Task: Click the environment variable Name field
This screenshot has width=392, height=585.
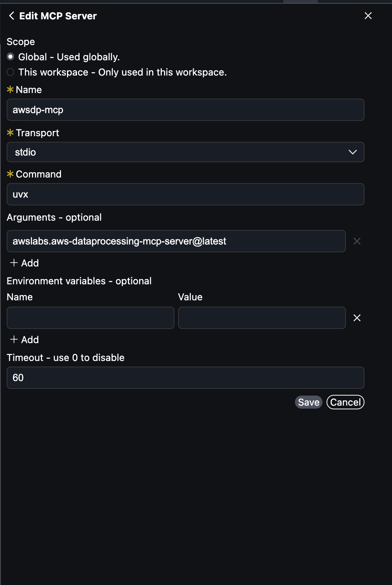Action: tap(90, 318)
